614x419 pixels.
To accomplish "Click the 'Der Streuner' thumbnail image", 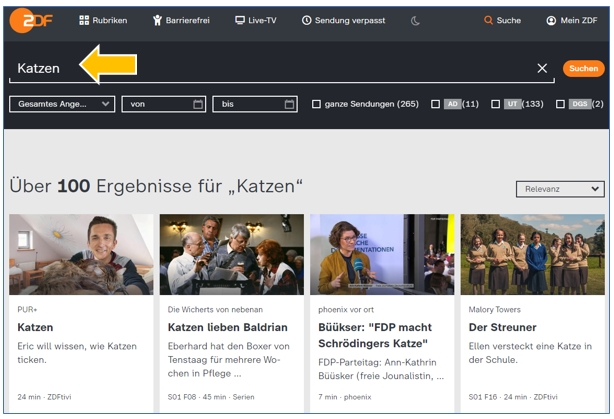I will pyautogui.click(x=532, y=253).
